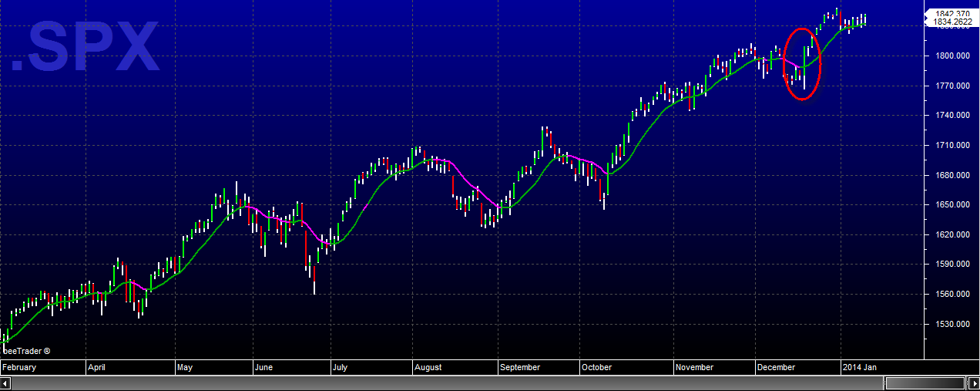Click the 1842.370 current price tag
Viewport: 980px width, 391px height.
point(951,14)
